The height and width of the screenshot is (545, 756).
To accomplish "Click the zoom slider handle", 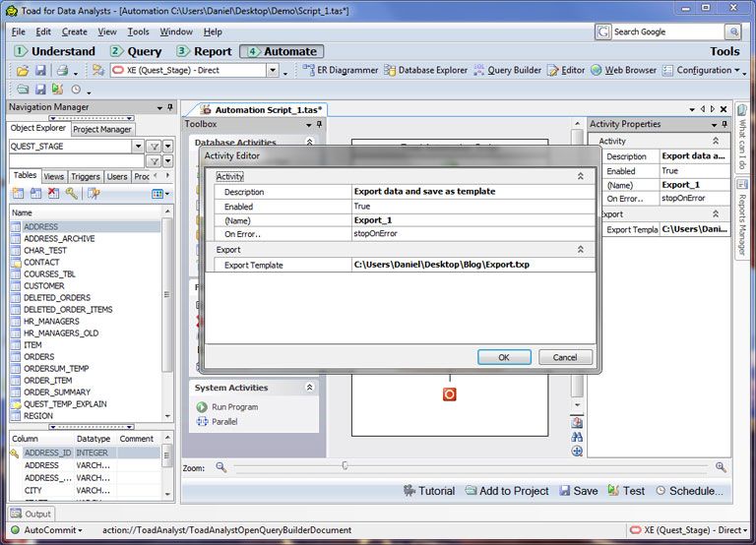I will (x=345, y=465).
